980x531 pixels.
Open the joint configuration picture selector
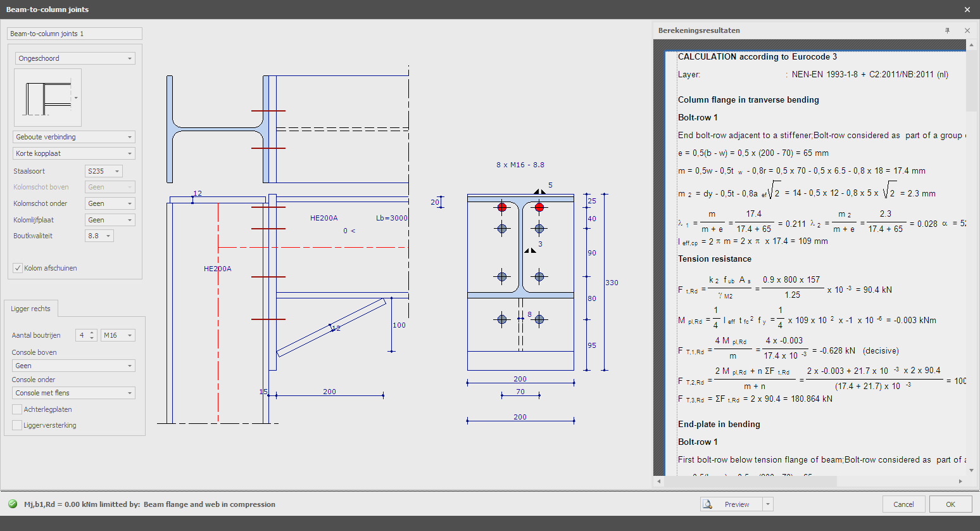coord(76,98)
